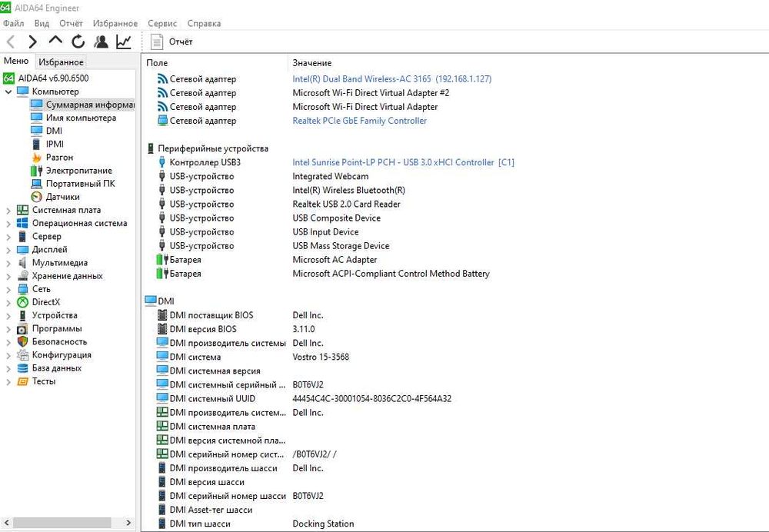Expand the Хранение данных node
This screenshot has height=532, width=769.
[x=8, y=277]
